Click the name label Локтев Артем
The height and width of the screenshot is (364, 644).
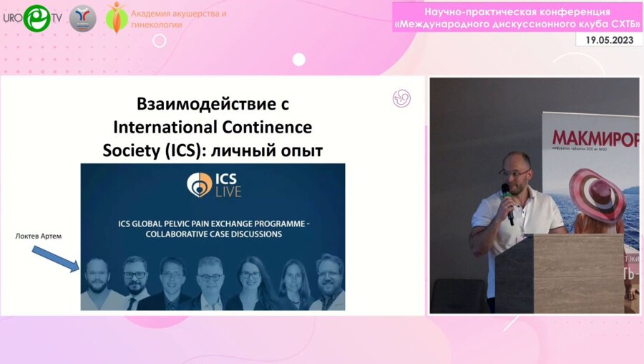tap(39, 236)
